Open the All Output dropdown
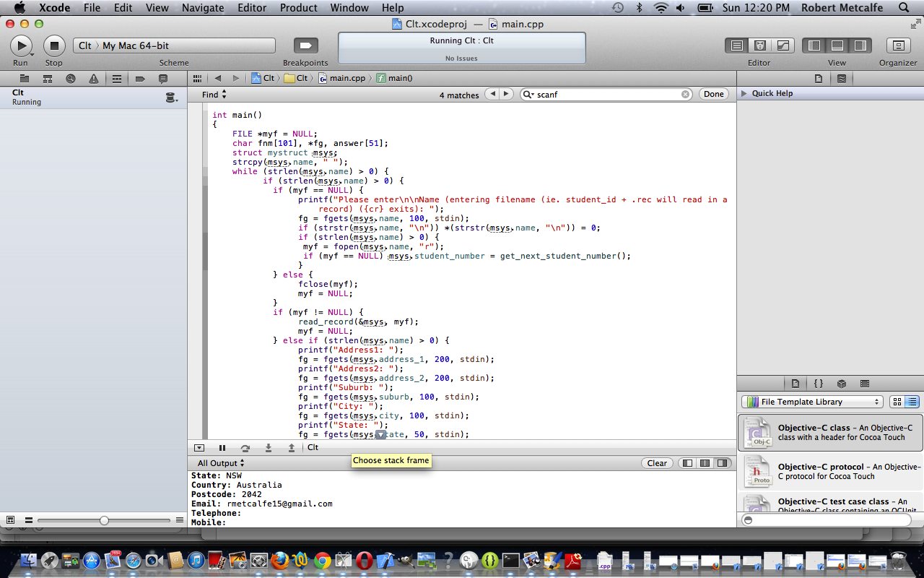Screen dimensions: 924x578 [221, 463]
